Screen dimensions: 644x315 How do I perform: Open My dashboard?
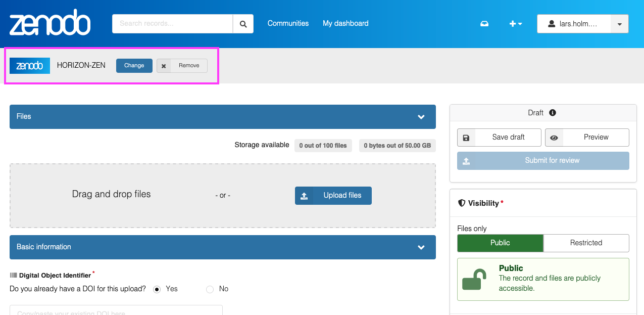[x=345, y=23]
